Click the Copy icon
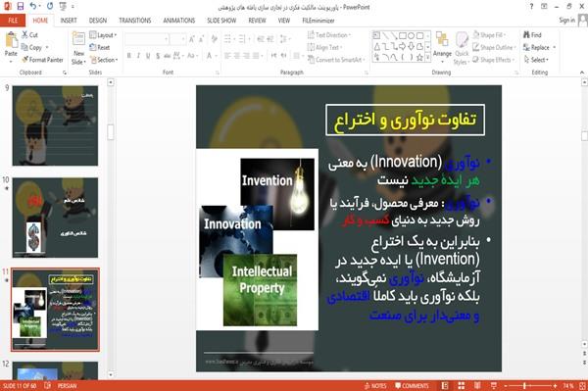588x391 pixels. point(24,47)
